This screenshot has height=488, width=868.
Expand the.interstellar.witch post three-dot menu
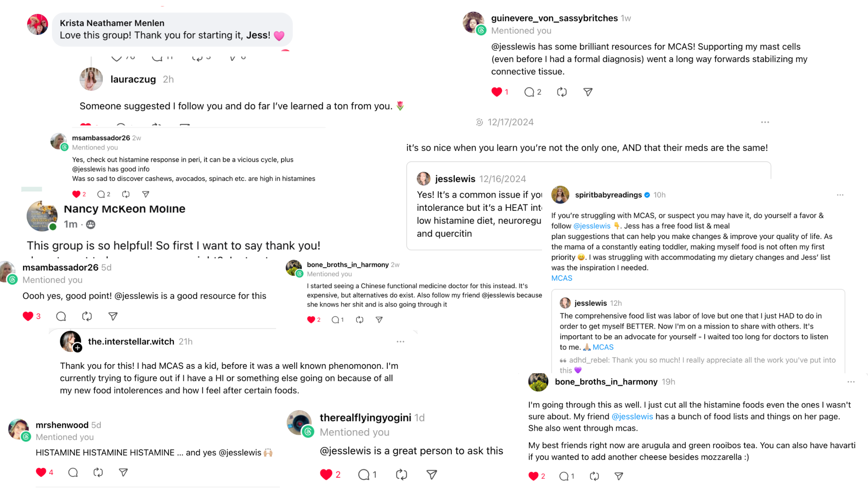[x=400, y=342]
